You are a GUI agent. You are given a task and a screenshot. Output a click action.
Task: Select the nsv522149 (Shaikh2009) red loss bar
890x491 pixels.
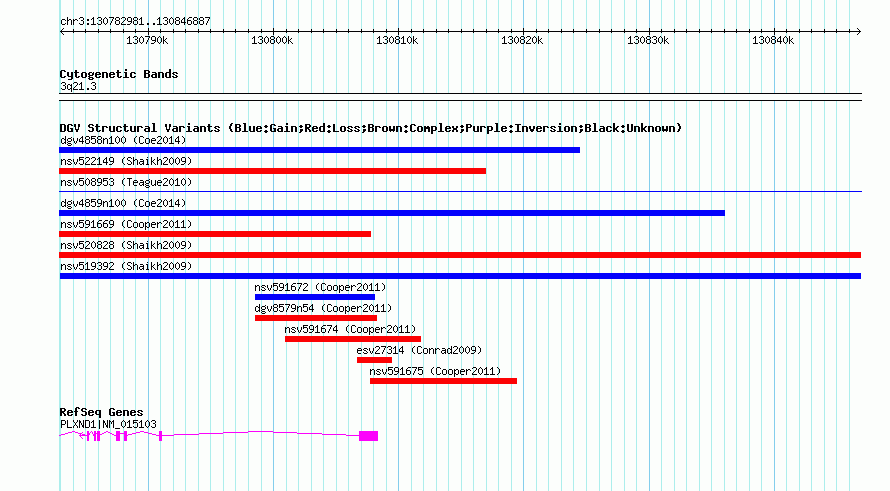click(272, 171)
